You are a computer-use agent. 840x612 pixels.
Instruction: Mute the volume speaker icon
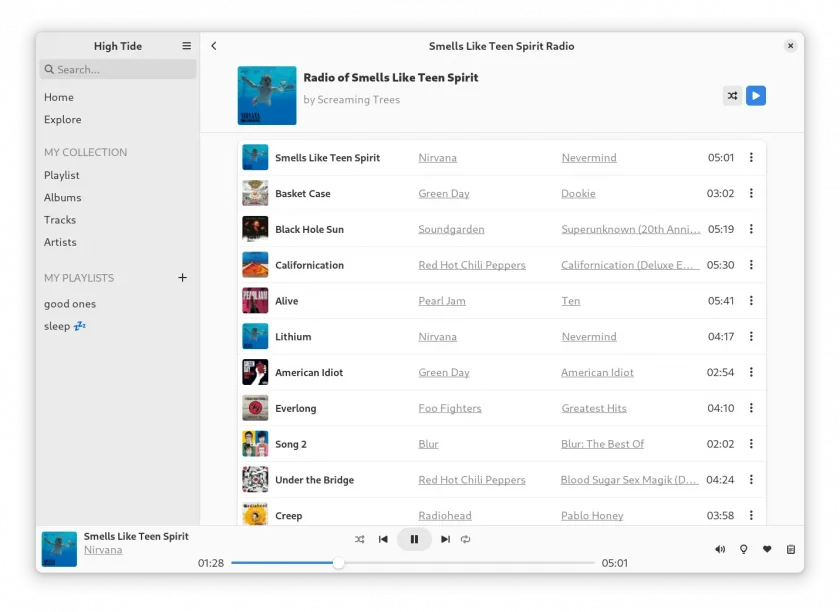[720, 549]
